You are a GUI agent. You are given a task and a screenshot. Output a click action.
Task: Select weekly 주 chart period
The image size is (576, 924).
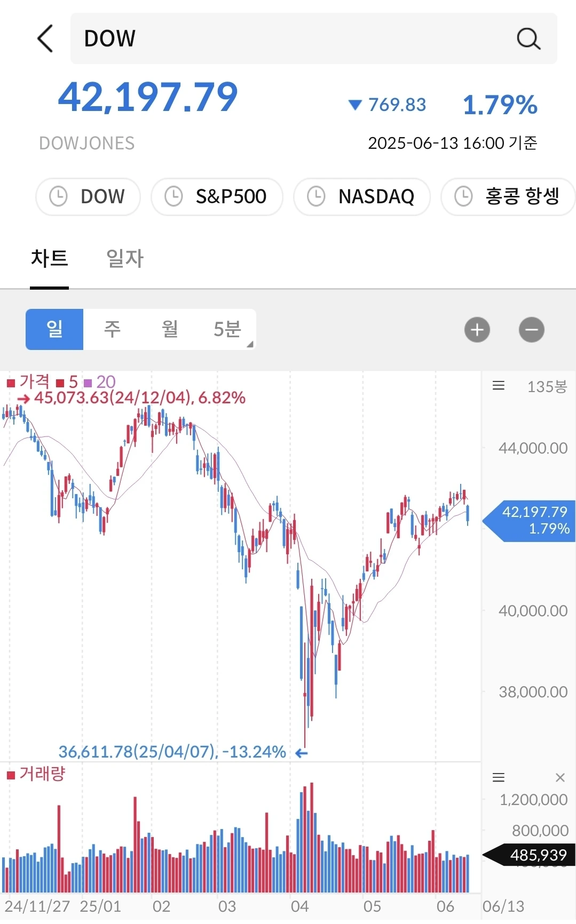(x=112, y=329)
